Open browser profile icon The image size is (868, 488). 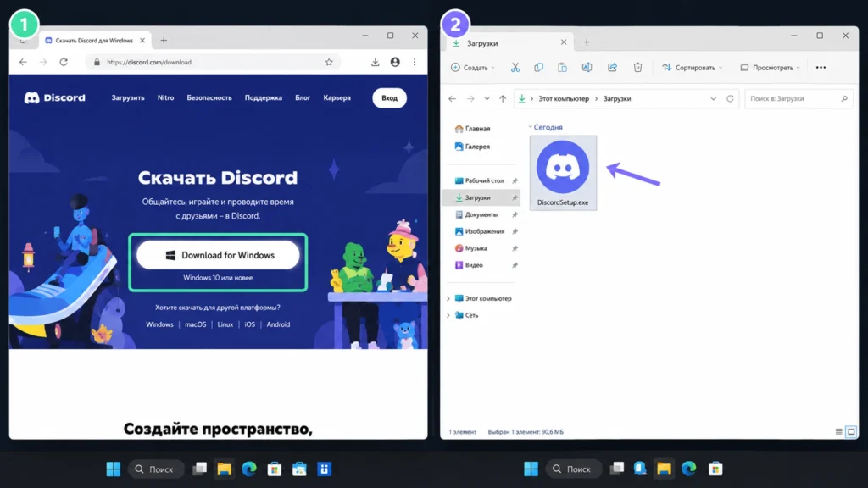395,62
